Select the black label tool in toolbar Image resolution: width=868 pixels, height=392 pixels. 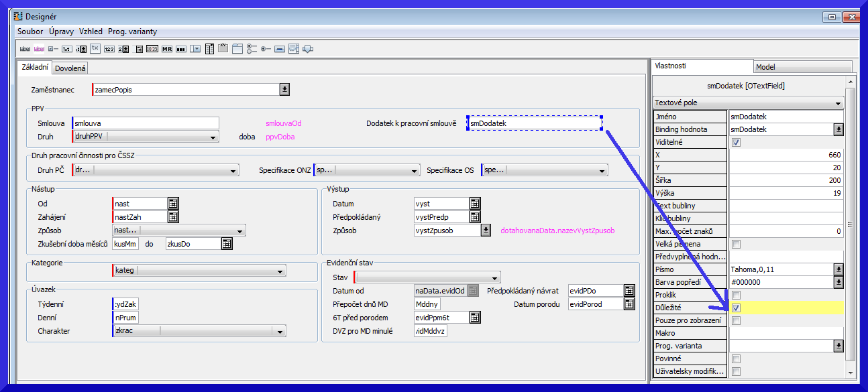[25, 49]
